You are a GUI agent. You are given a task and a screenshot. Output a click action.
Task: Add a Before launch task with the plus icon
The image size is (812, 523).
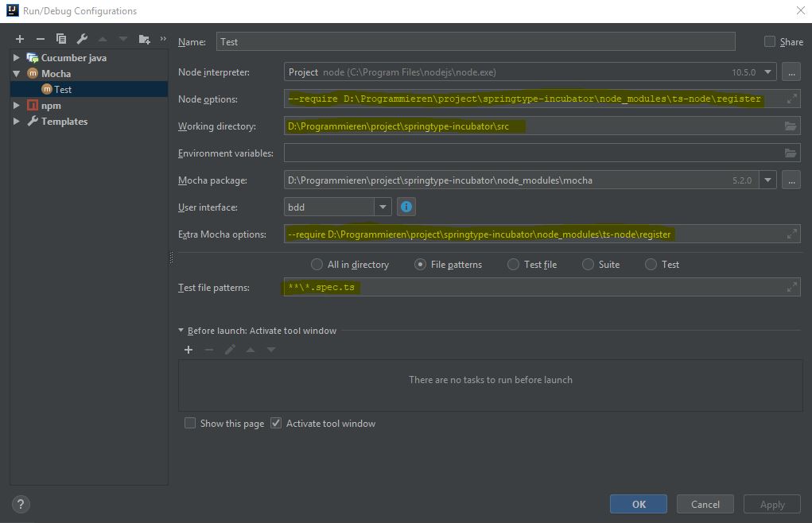pos(188,351)
